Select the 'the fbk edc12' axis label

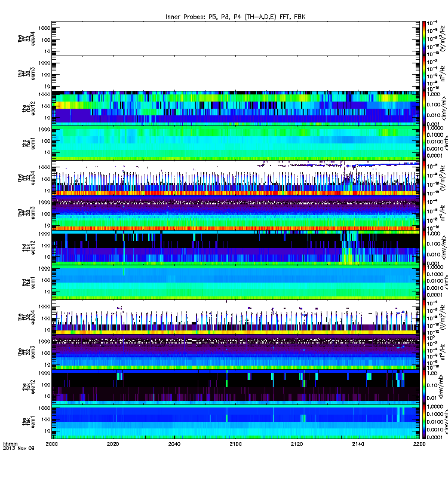[x=29, y=387]
